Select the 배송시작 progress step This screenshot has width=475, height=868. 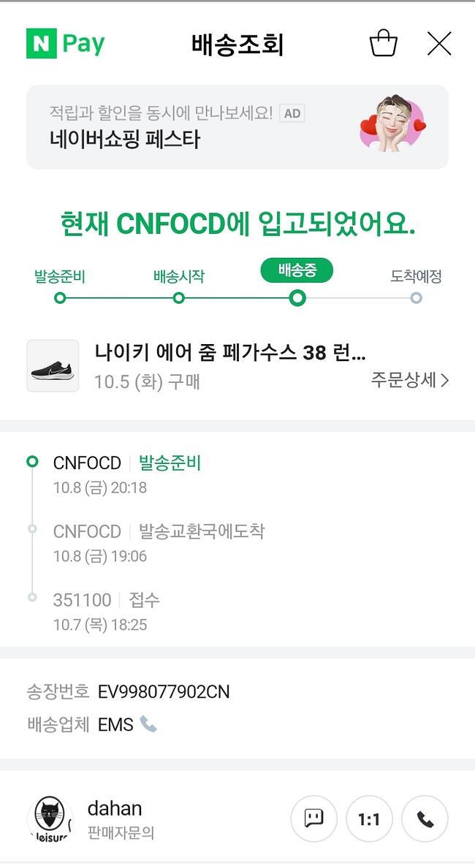(179, 276)
